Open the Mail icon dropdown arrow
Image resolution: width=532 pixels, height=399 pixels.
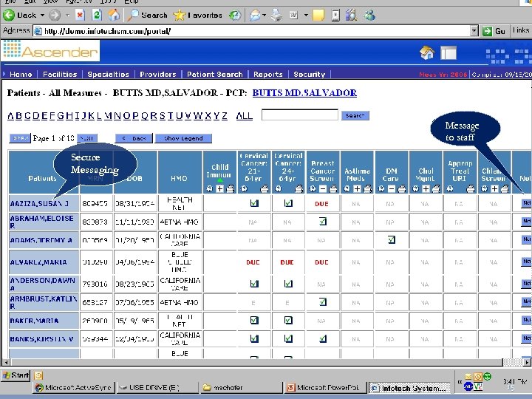coord(264,16)
